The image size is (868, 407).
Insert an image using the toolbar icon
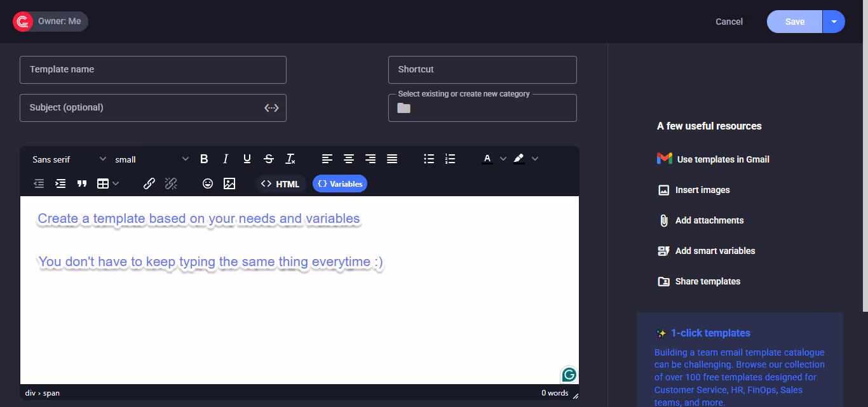(x=229, y=183)
